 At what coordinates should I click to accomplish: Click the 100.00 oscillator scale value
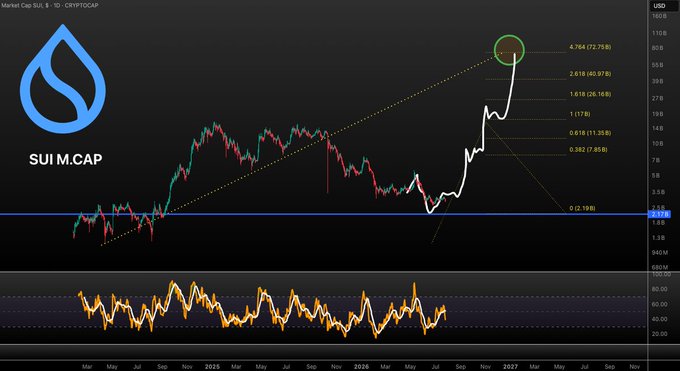[x=661, y=274]
